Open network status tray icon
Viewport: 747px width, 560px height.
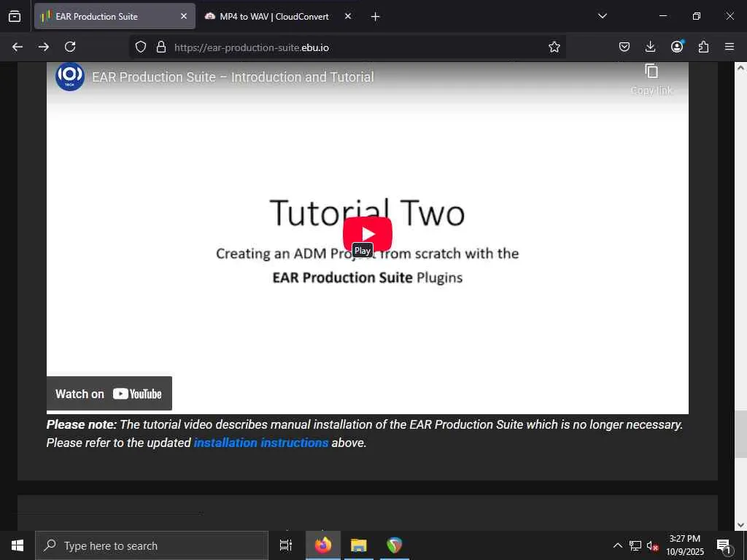pyautogui.click(x=635, y=545)
